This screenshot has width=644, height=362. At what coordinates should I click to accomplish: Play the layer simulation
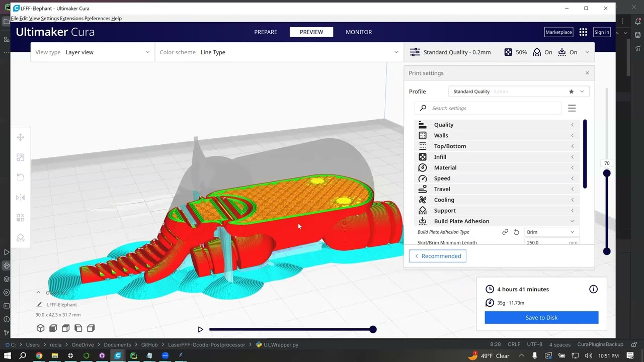[200, 329]
